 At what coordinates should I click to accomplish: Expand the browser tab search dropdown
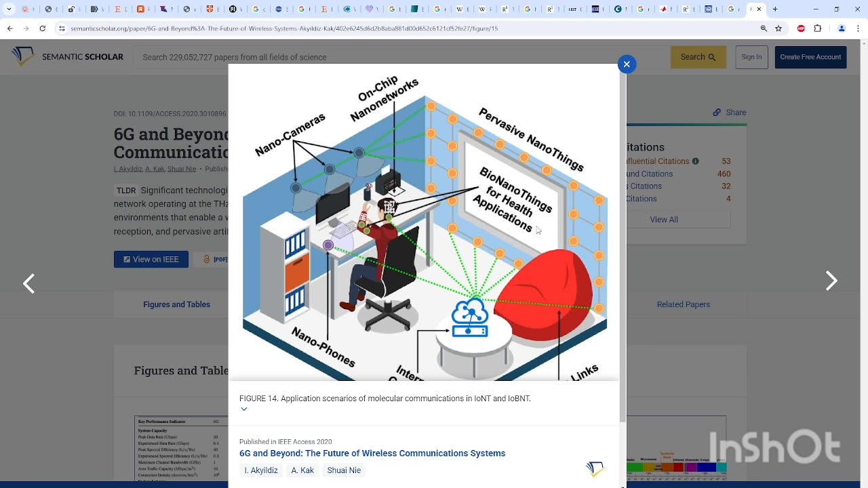[x=9, y=9]
